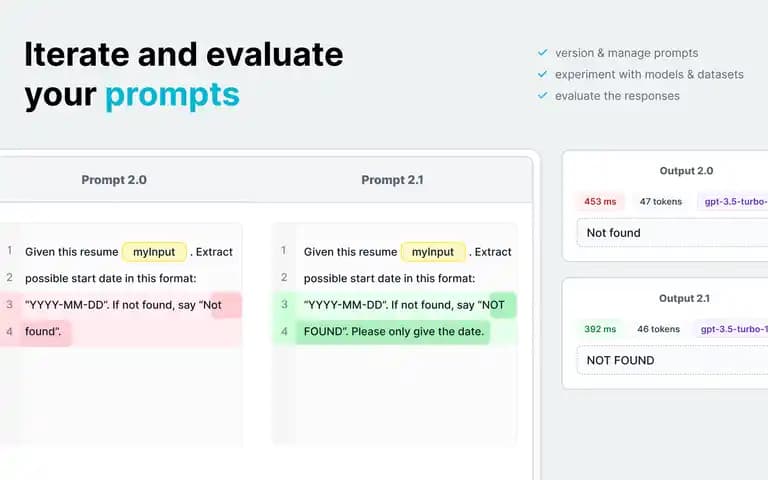Click the 392 ms latency badge
The width and height of the screenshot is (768, 480).
click(600, 329)
